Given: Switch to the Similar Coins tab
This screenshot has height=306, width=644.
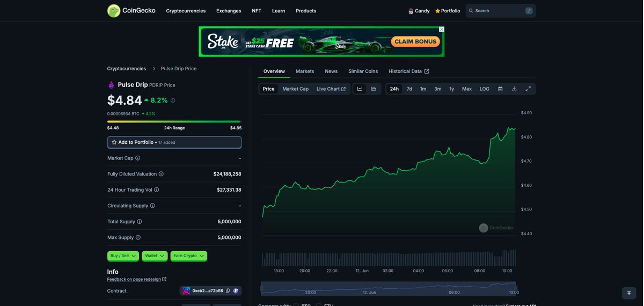Looking at the screenshot, I should pos(363,71).
